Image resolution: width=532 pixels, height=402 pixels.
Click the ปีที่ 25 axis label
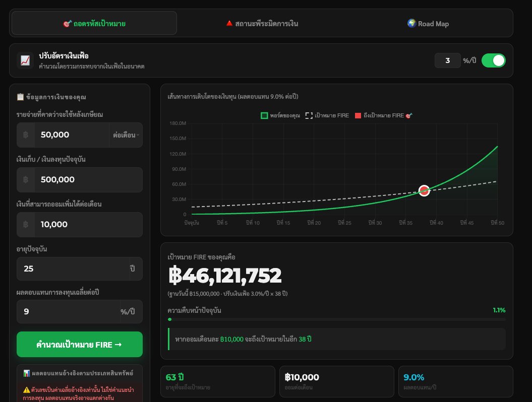344,223
